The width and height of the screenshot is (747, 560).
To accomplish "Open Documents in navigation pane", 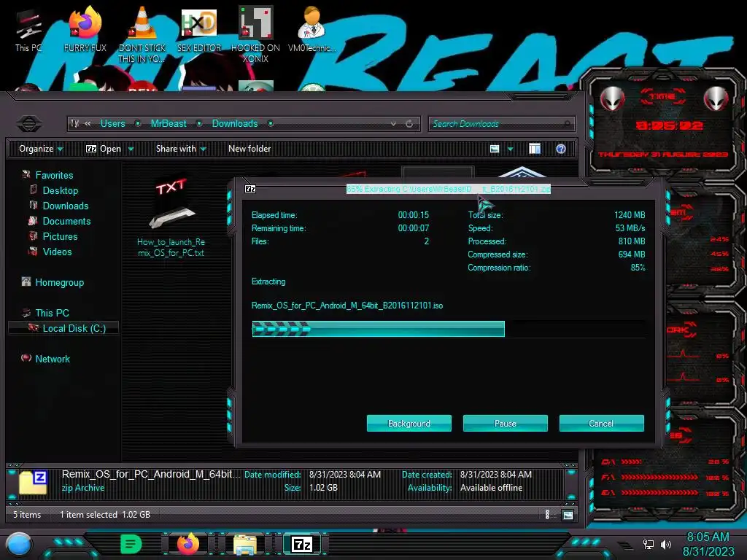I will [66, 221].
